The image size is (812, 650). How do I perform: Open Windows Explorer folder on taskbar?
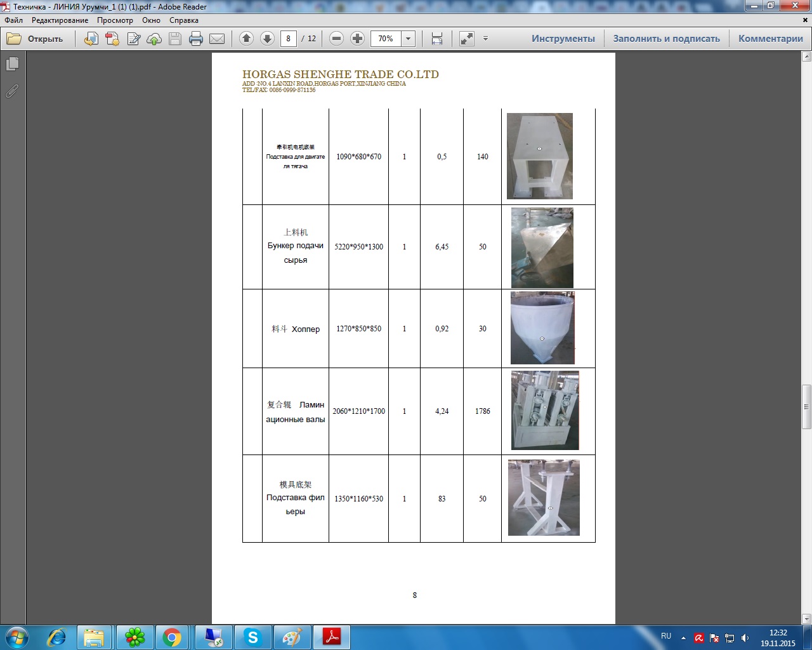pos(94,637)
